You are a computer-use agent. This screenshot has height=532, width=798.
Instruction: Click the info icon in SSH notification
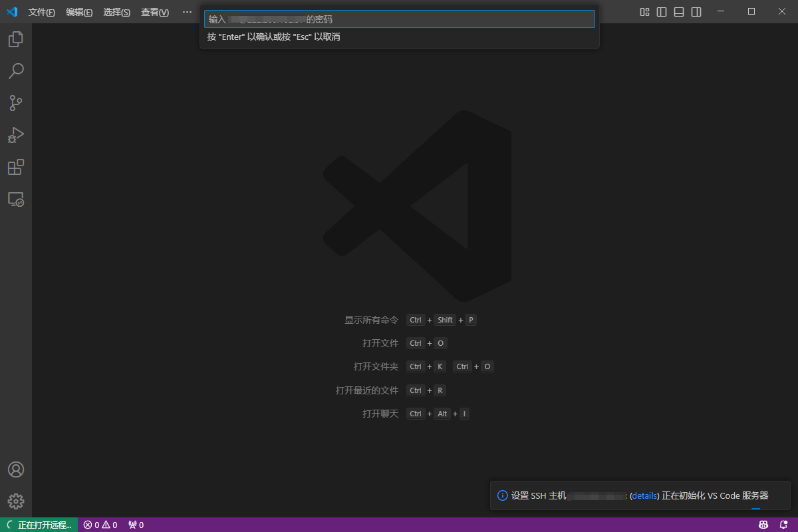(503, 495)
